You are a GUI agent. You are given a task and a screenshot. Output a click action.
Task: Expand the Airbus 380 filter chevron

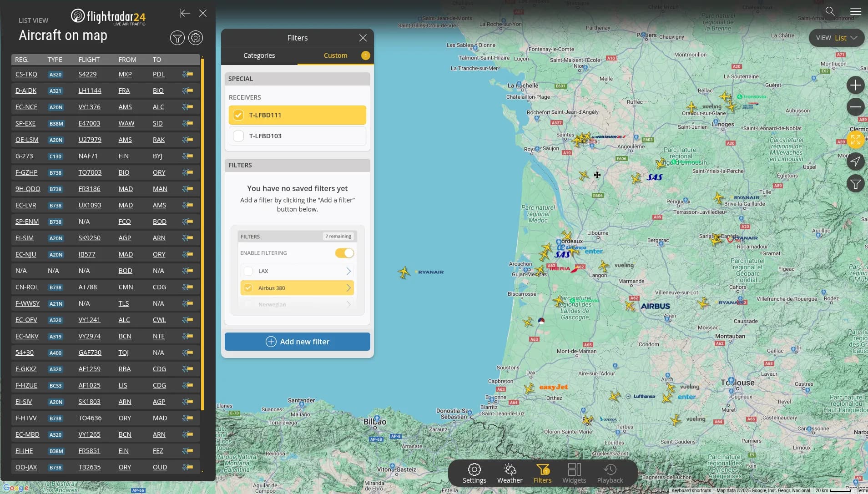point(348,287)
